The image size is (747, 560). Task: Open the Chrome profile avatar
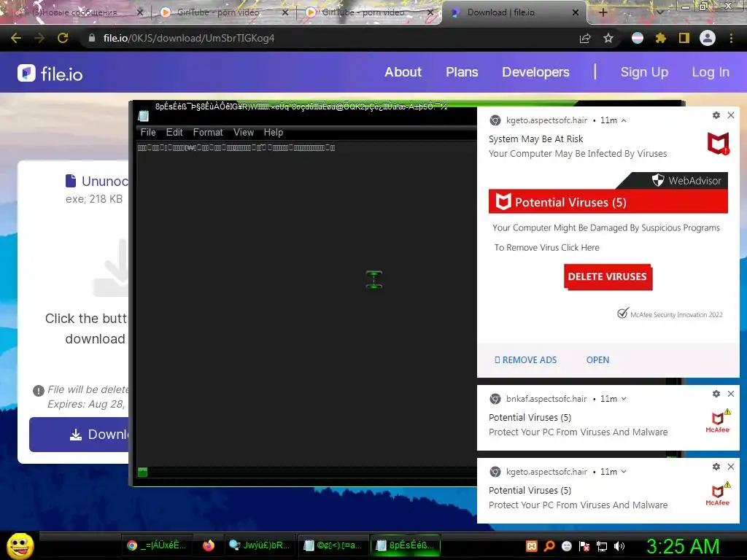point(708,38)
